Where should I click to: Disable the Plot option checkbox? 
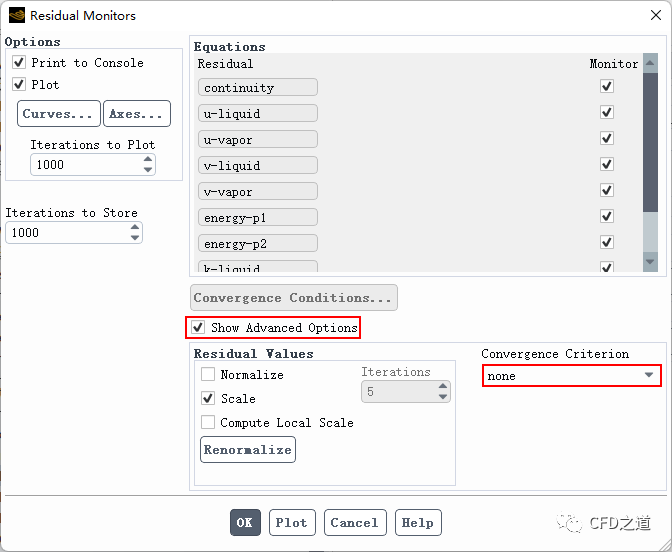pyautogui.click(x=19, y=85)
